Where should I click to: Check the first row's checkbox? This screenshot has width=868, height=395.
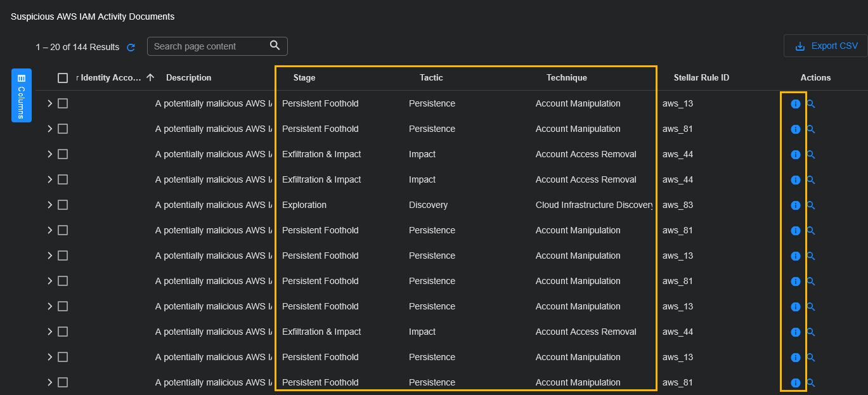(63, 103)
